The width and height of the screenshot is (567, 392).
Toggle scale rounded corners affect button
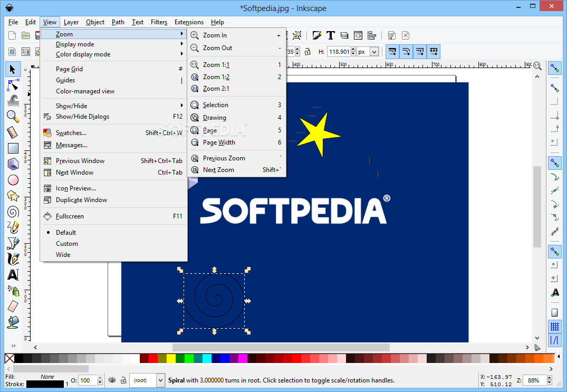click(x=406, y=52)
